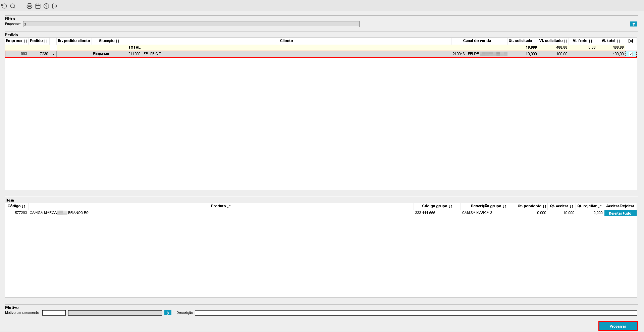Sort by Vl. solicitado column
Viewport: 644px width, 332px height.
pos(553,41)
